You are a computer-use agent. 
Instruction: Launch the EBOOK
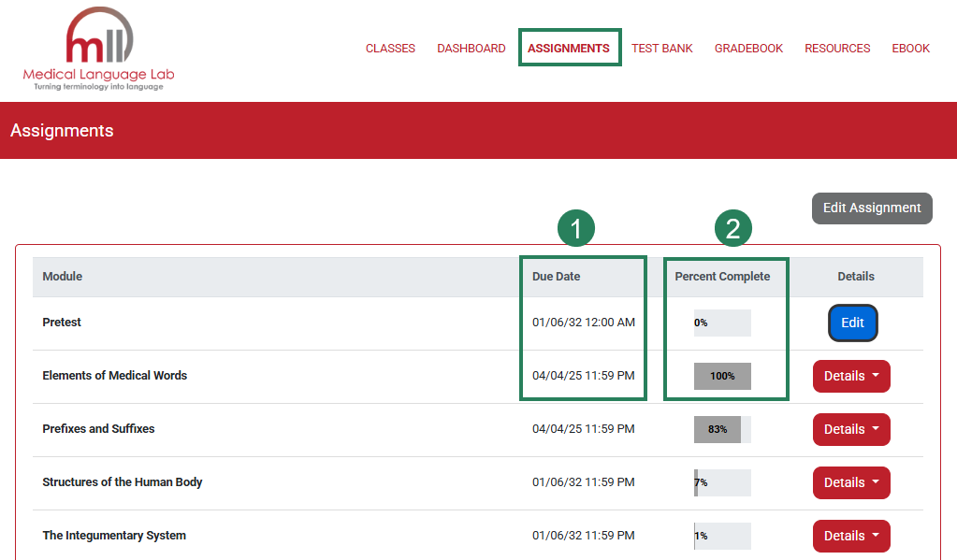tap(910, 48)
